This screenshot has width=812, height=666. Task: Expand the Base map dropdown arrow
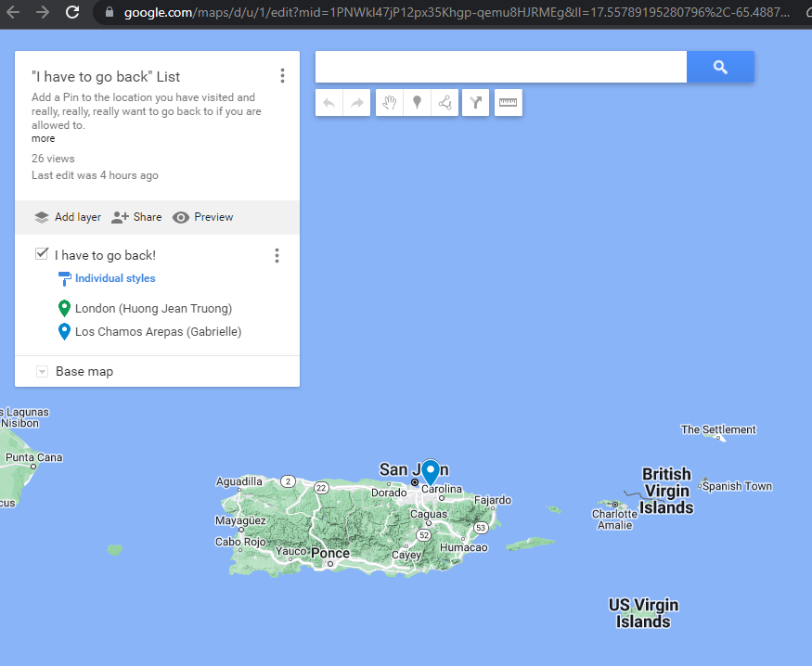(42, 372)
